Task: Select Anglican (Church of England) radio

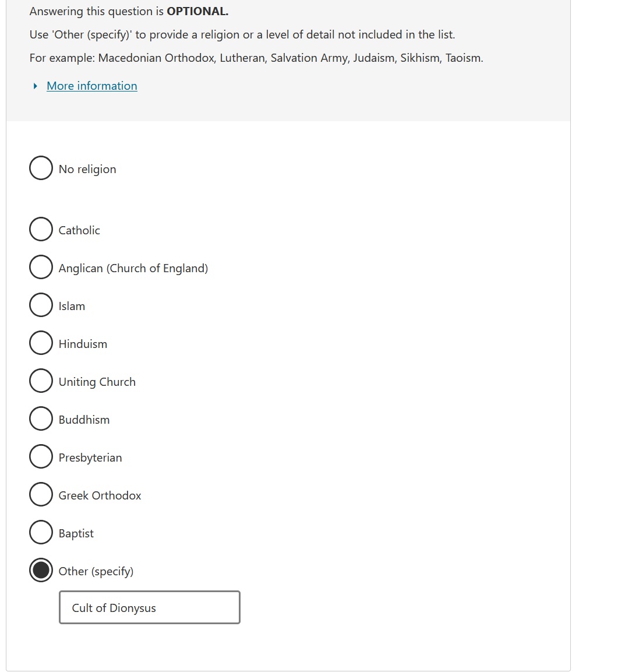Action: coord(41,267)
